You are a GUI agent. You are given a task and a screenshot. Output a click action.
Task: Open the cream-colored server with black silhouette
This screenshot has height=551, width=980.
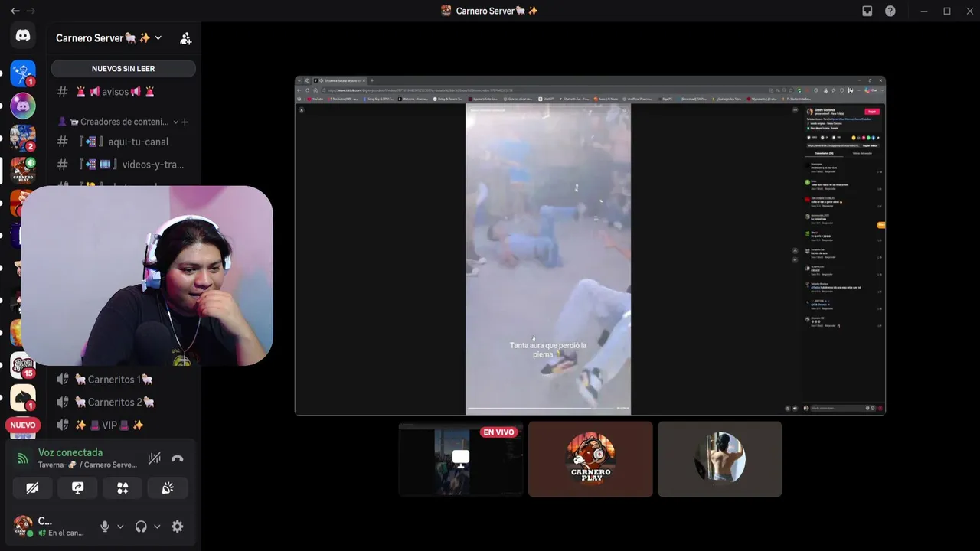[23, 397]
